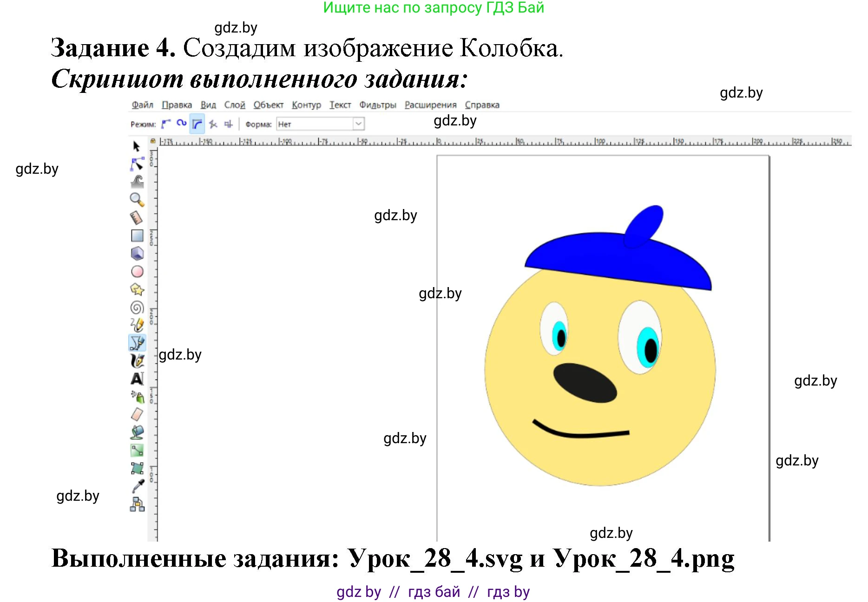
Task: Select the Selector arrow tool
Action: [137, 146]
